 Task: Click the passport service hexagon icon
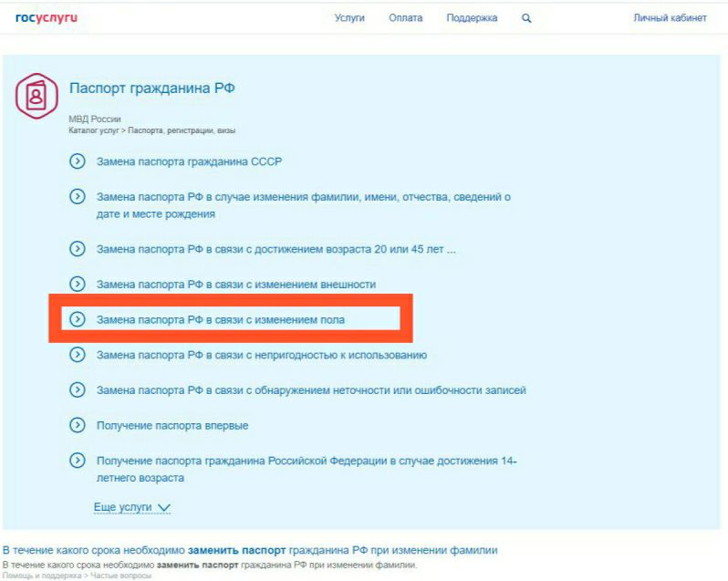pyautogui.click(x=36, y=96)
